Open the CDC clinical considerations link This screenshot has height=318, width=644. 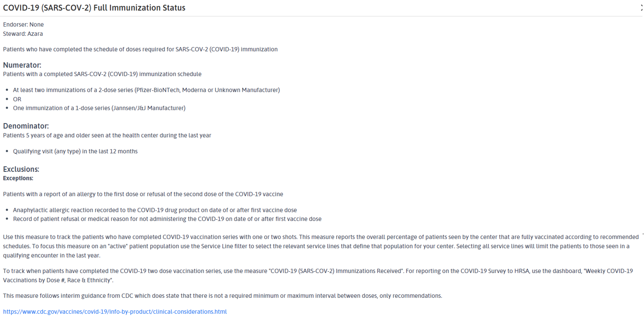click(115, 312)
